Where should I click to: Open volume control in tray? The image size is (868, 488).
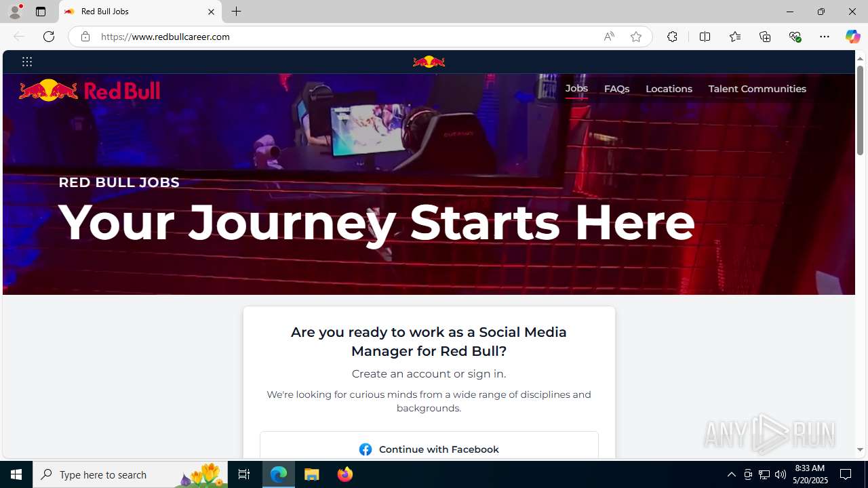click(781, 474)
